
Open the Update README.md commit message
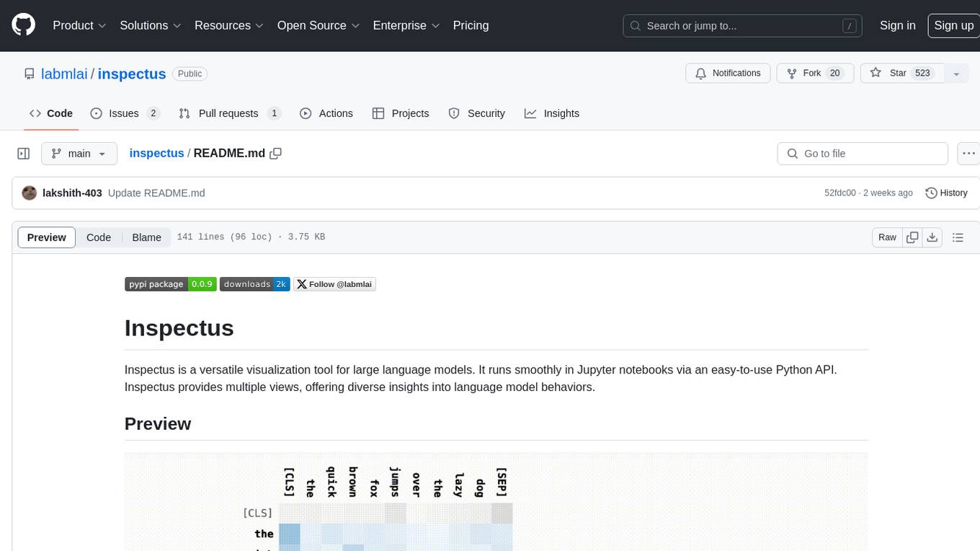click(x=156, y=193)
